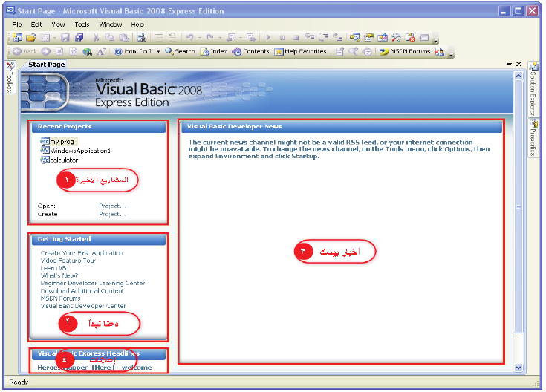Viewport: 546px width, 392px height.
Task: Open the Error List toolbar icon
Action: [410, 37]
